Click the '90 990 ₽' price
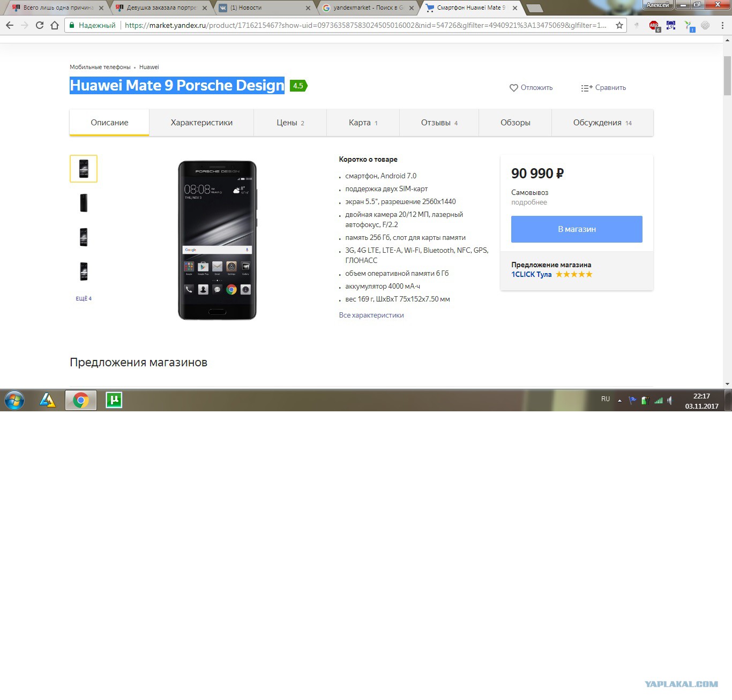Viewport: 732px width, 700px height. tap(537, 174)
